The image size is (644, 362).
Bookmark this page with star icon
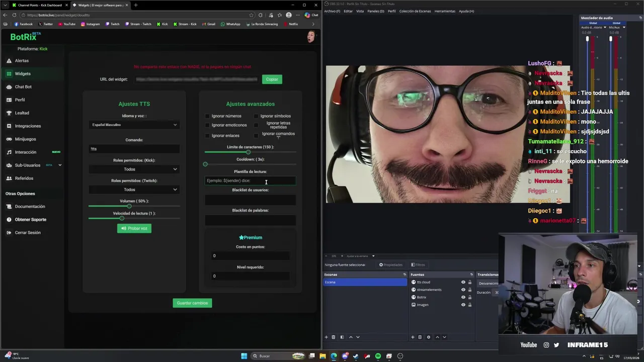pyautogui.click(x=251, y=15)
